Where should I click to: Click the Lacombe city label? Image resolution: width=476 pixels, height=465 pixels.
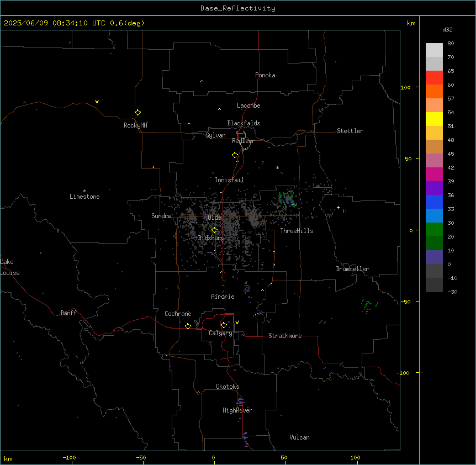coord(248,105)
